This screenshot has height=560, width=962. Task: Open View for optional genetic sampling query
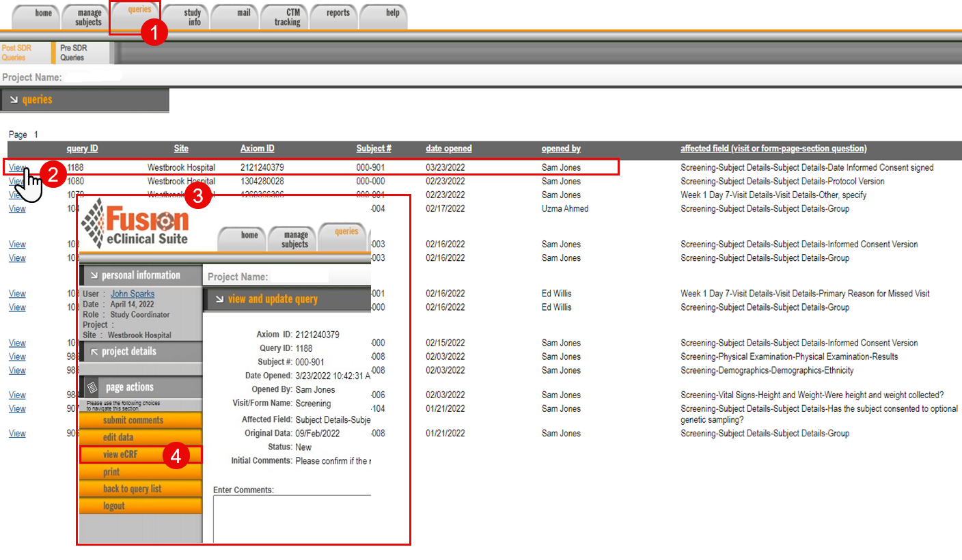pos(17,408)
